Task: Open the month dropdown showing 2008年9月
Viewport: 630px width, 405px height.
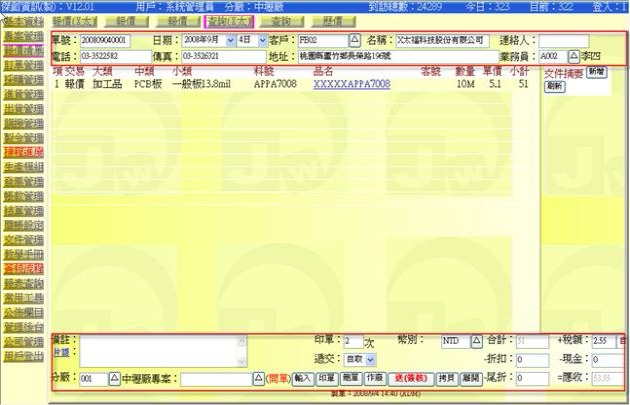Action: [232, 41]
